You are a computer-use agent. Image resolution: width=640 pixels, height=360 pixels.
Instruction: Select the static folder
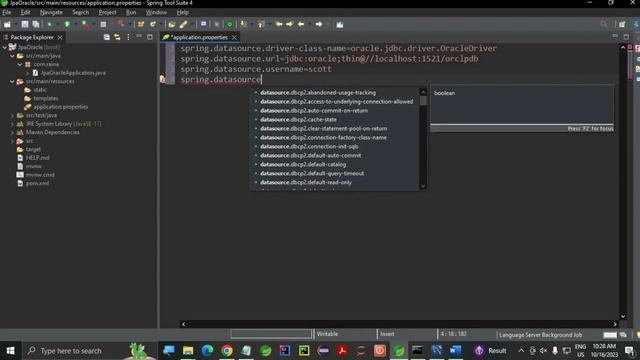(40, 90)
